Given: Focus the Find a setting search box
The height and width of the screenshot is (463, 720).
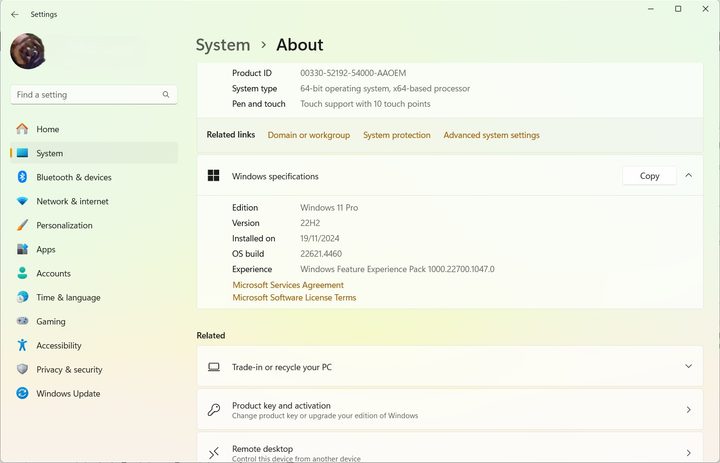Looking at the screenshot, I should [94, 95].
